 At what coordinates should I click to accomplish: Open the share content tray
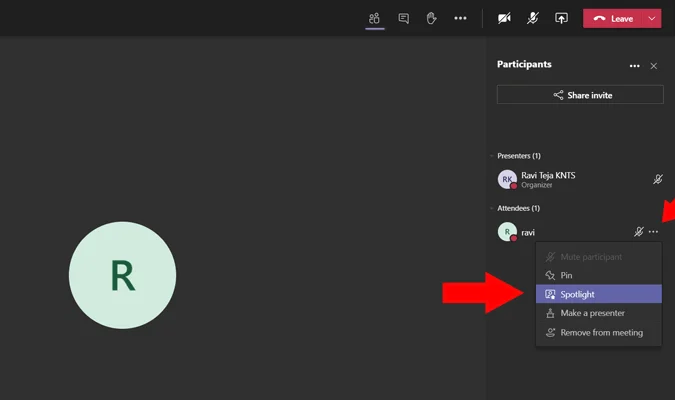[x=561, y=18]
